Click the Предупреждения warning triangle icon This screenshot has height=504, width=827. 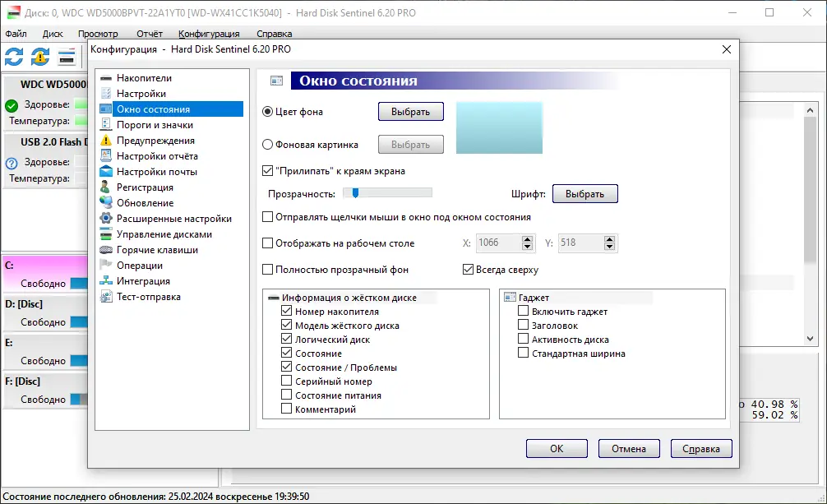click(106, 141)
